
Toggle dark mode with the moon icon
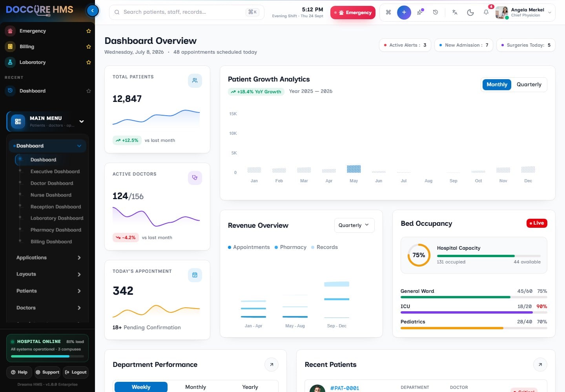tap(470, 12)
